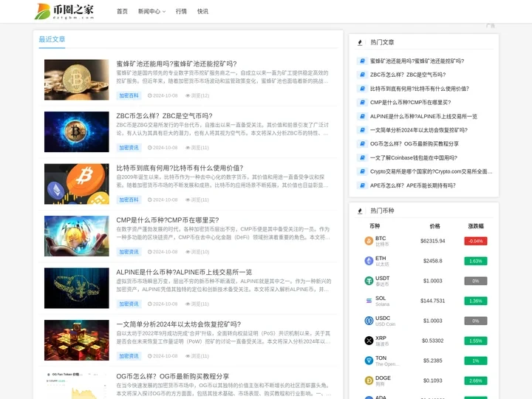Click document icon beside ALPINE hot article
532x399 pixels.
[362, 117]
